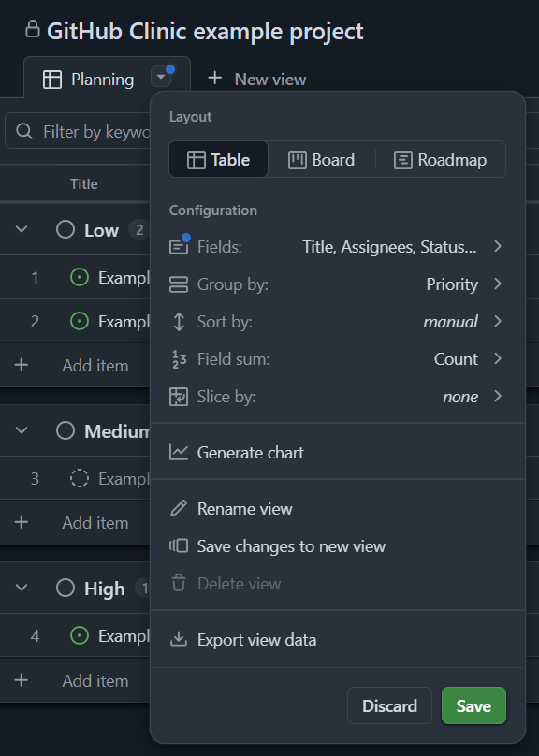Collapse the High priority group

coord(22,588)
